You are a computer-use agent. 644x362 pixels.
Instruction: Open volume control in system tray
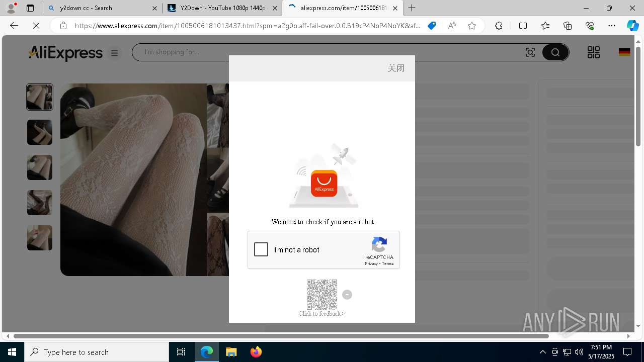point(579,352)
